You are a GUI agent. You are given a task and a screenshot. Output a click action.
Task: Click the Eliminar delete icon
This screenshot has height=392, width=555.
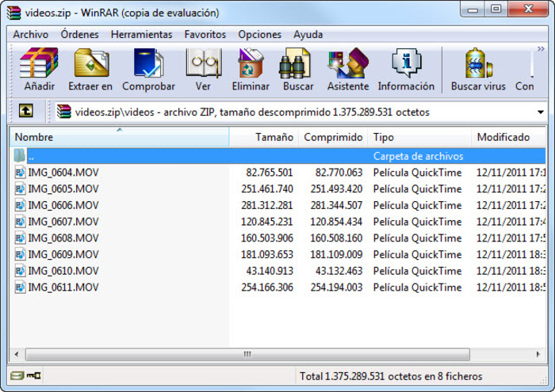pos(251,69)
